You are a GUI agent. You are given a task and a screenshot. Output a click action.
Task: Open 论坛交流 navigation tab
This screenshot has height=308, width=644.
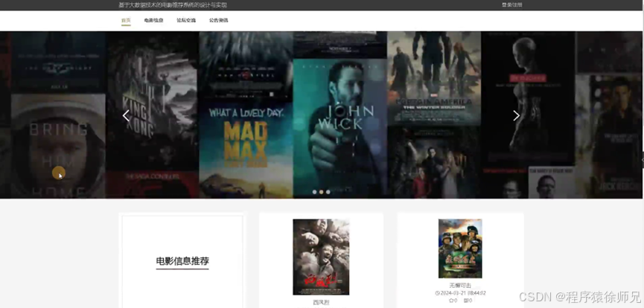click(186, 20)
